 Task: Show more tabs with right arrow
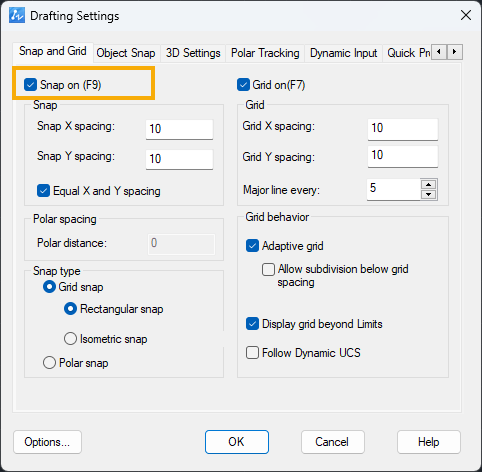tap(454, 52)
